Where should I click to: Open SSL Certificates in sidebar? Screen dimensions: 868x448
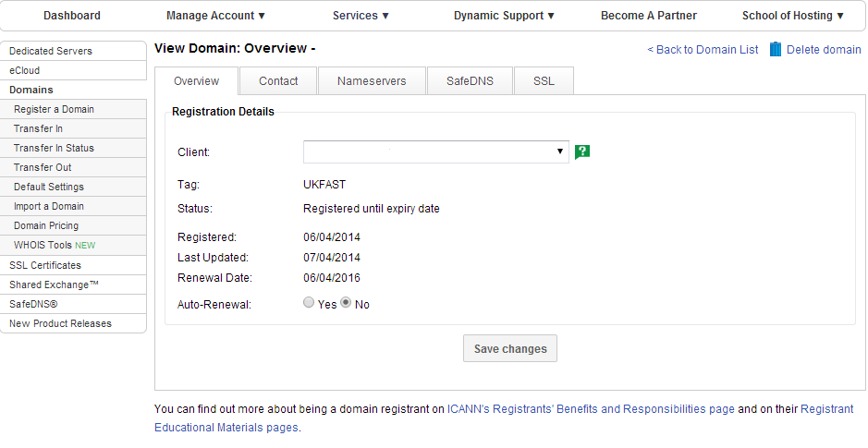(x=73, y=265)
